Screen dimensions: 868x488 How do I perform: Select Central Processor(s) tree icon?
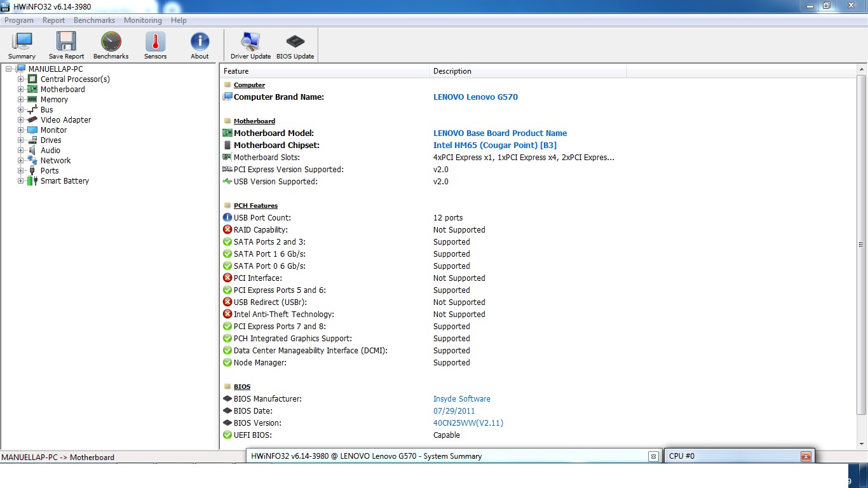[32, 79]
